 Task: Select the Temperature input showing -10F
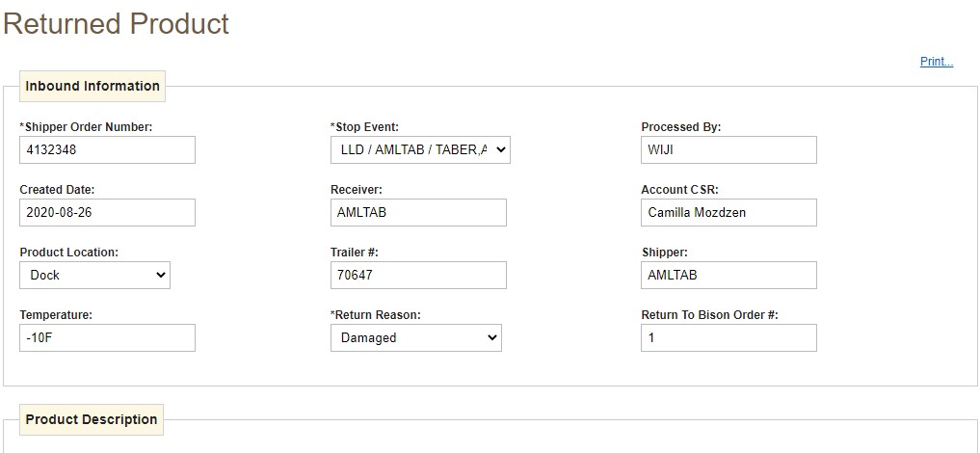[107, 337]
